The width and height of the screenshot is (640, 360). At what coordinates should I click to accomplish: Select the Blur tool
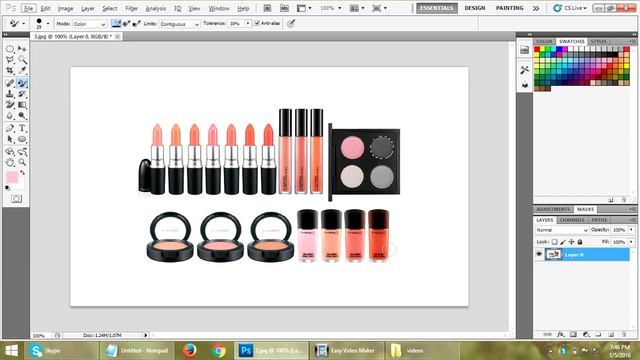pyautogui.click(x=10, y=116)
